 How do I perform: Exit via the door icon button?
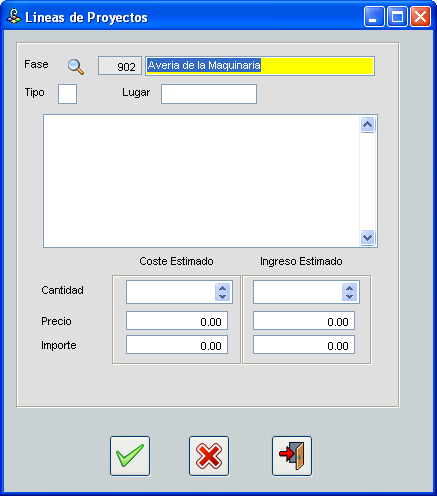(x=292, y=456)
